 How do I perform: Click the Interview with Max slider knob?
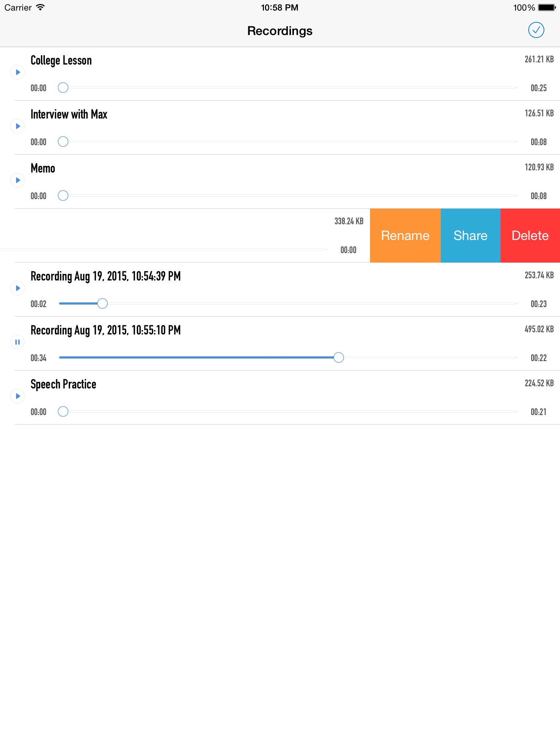point(63,142)
